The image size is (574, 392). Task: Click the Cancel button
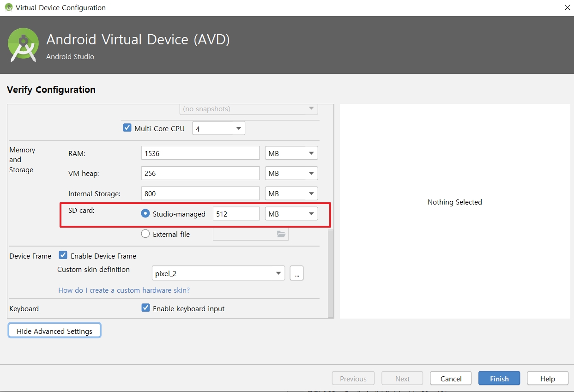(x=451, y=379)
